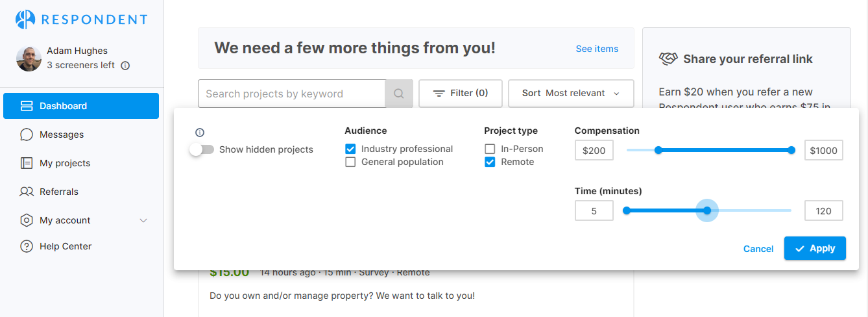Image resolution: width=868 pixels, height=317 pixels.
Task: Click the info icon above hidden projects toggle
Action: point(200,132)
